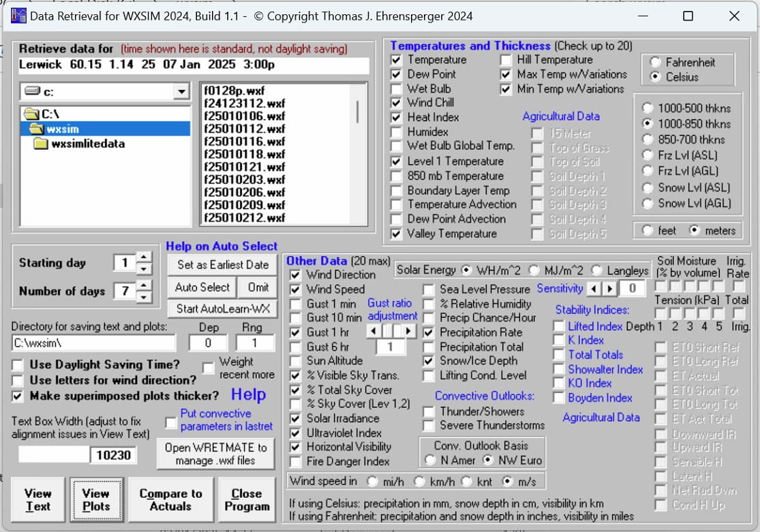Screen dimensions: 760x532
Task: Uncheck the Temperature checkbox
Action: [x=397, y=59]
